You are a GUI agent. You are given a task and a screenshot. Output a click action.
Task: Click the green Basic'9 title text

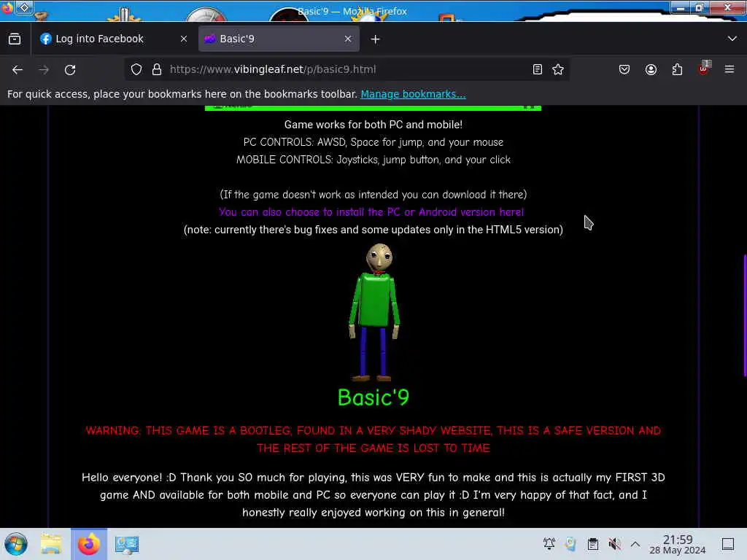pyautogui.click(x=373, y=397)
